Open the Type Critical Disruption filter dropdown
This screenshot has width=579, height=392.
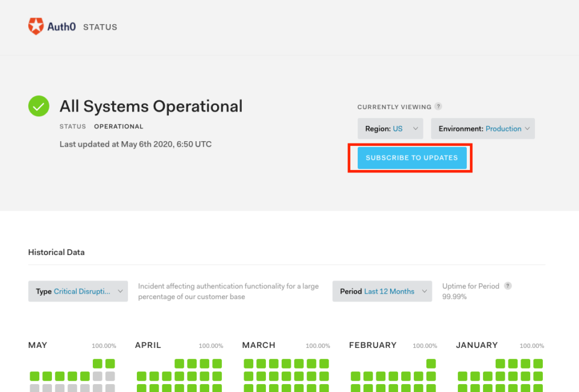pos(78,291)
